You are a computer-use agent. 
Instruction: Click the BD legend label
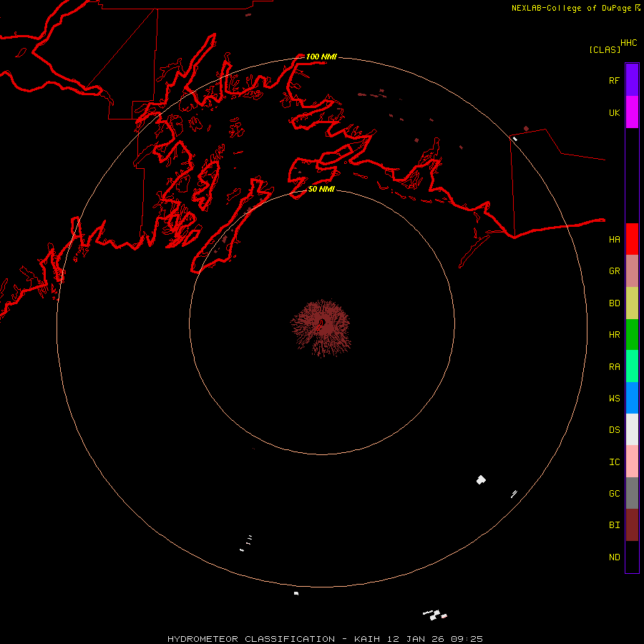pos(614,303)
